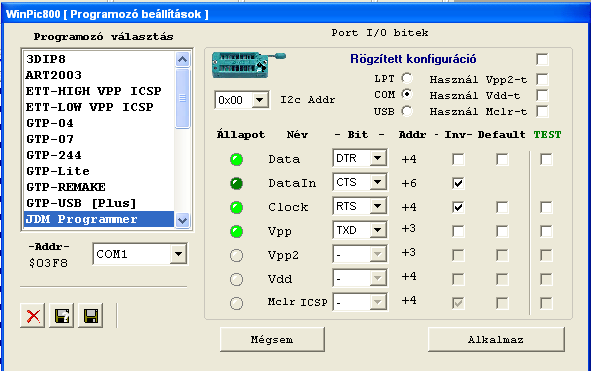Click the save-as floppy disk icon

coord(62,316)
